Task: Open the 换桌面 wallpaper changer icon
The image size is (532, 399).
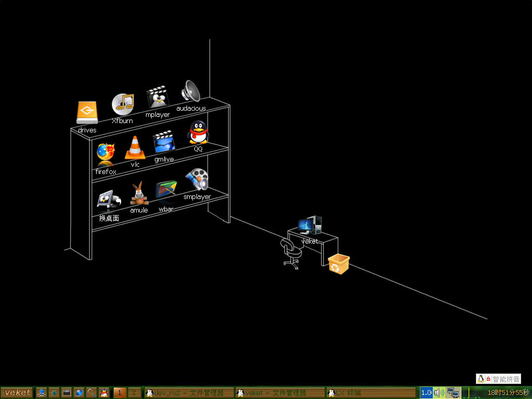Action: tap(109, 200)
